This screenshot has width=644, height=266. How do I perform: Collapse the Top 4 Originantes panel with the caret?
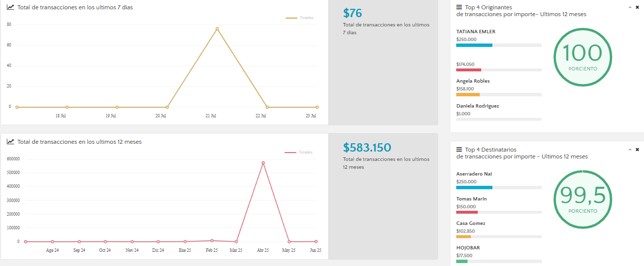pos(630,7)
